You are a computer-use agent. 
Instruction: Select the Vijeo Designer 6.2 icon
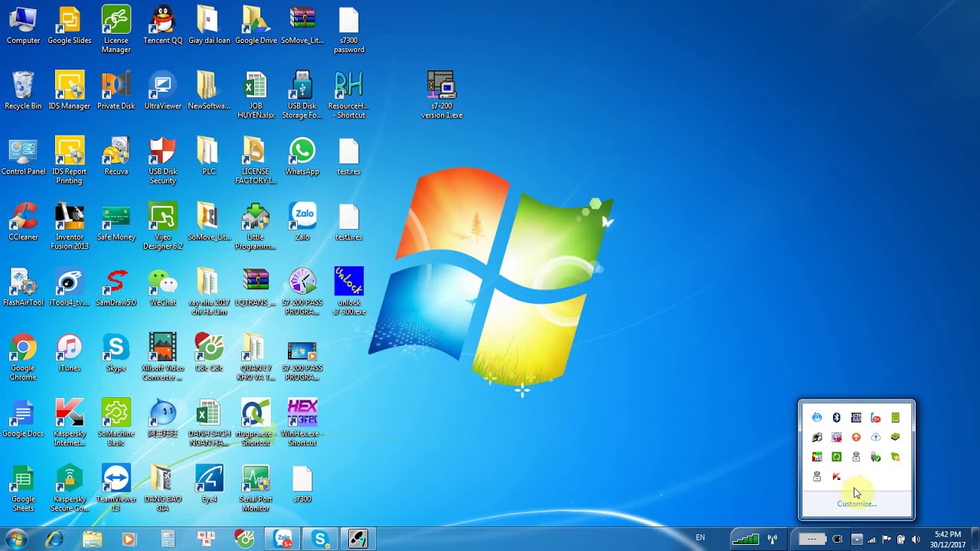[x=162, y=227]
